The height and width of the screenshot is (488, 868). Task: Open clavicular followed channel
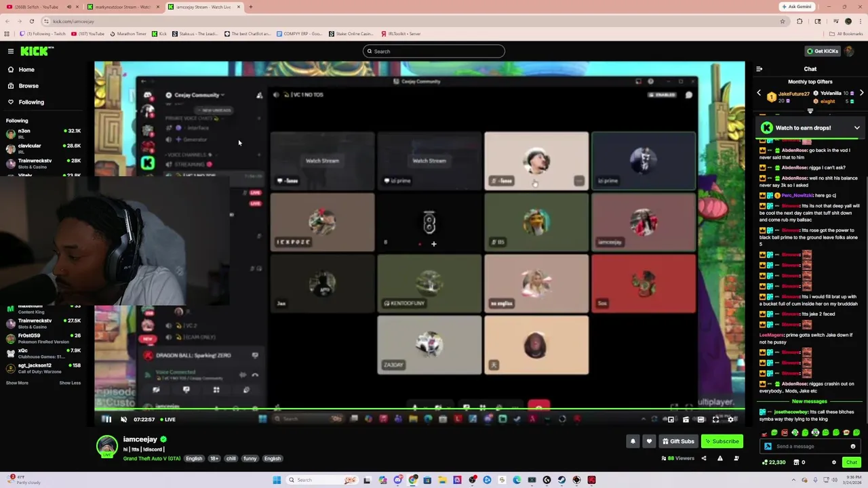coord(43,148)
